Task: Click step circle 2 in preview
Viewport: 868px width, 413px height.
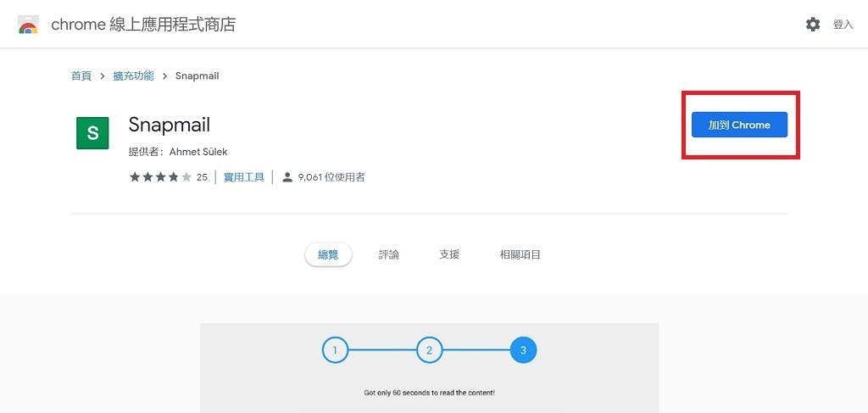Action: (x=430, y=350)
